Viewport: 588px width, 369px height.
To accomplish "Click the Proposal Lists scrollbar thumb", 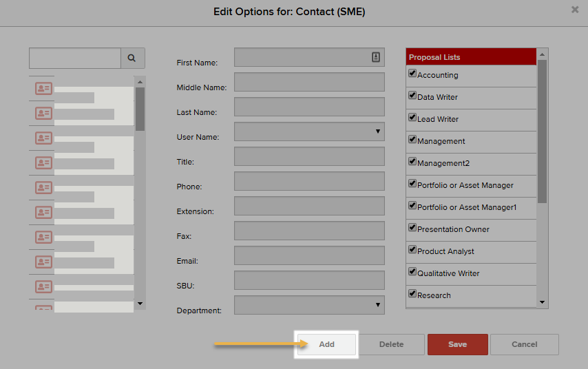I will pyautogui.click(x=542, y=131).
